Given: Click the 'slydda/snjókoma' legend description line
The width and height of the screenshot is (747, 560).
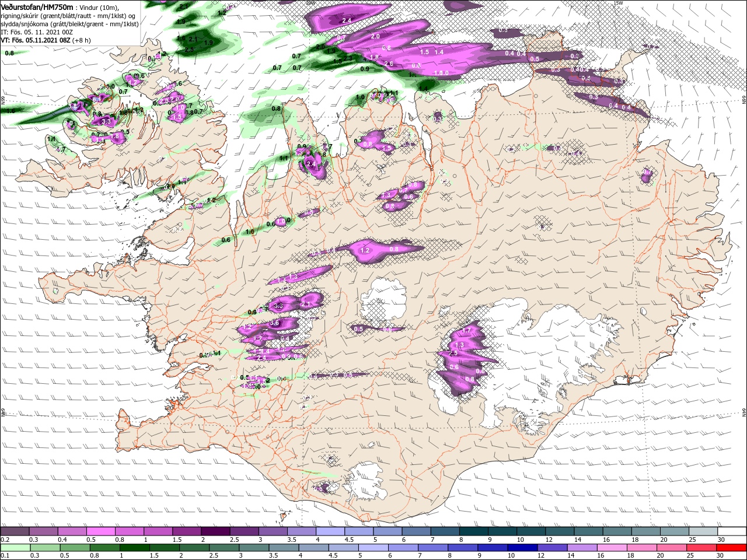Looking at the screenshot, I should 69,24.
